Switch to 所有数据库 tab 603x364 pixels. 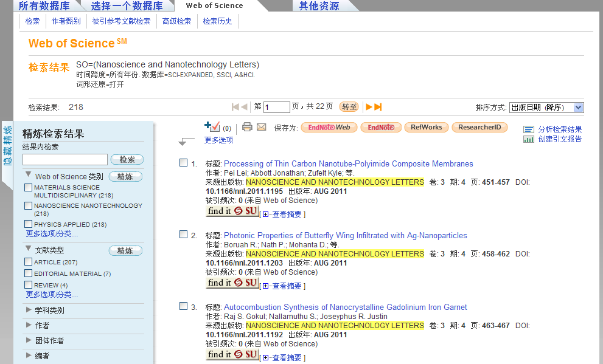tap(44, 5)
